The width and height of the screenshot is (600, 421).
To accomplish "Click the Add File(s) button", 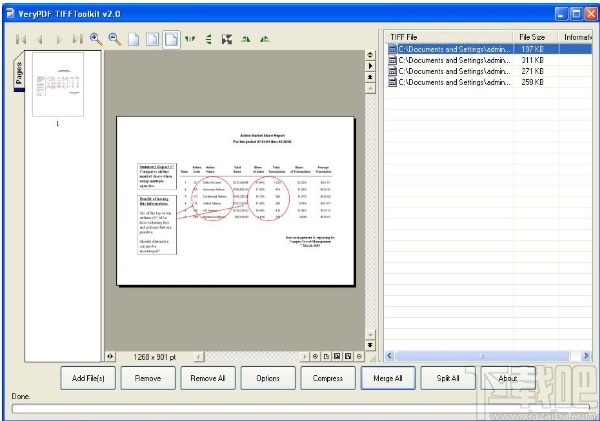I will tap(88, 378).
